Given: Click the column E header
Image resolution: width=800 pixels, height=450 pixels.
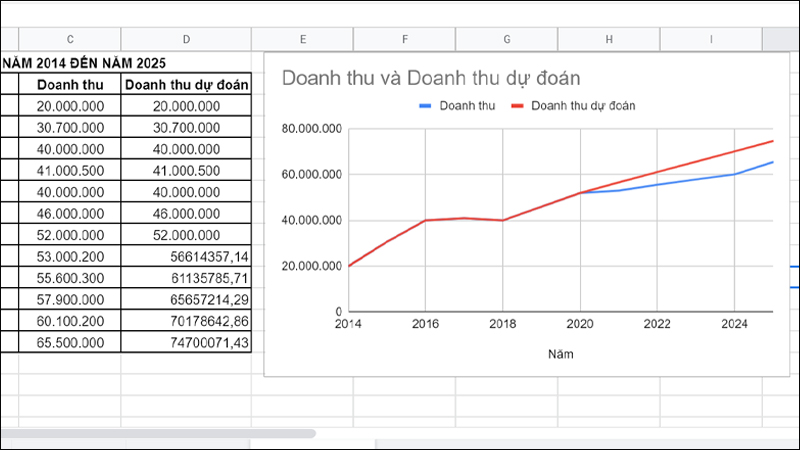Looking at the screenshot, I should [x=302, y=39].
